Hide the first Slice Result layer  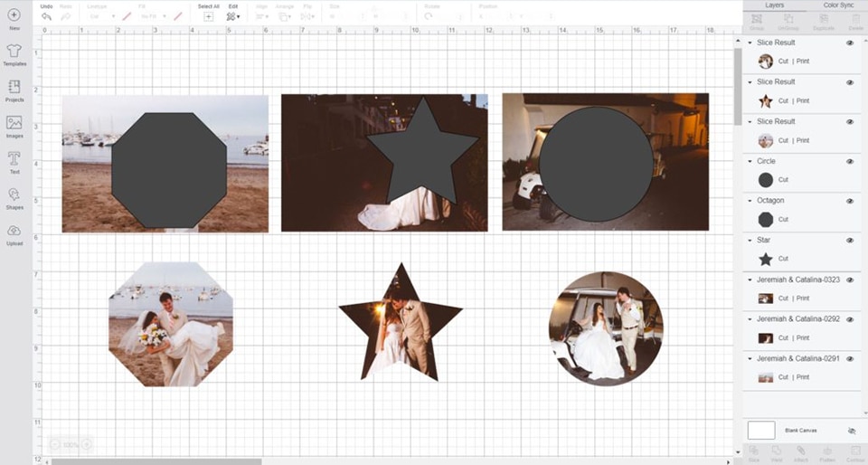pyautogui.click(x=850, y=43)
